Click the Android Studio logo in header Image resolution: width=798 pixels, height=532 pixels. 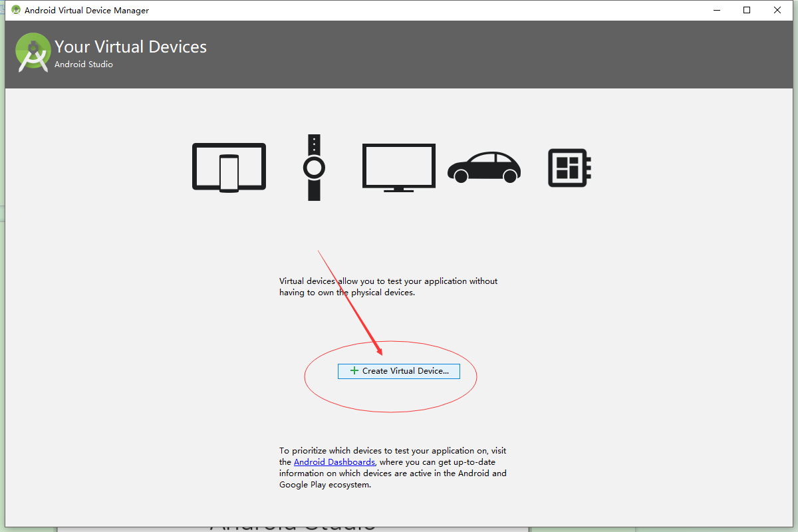tap(33, 53)
